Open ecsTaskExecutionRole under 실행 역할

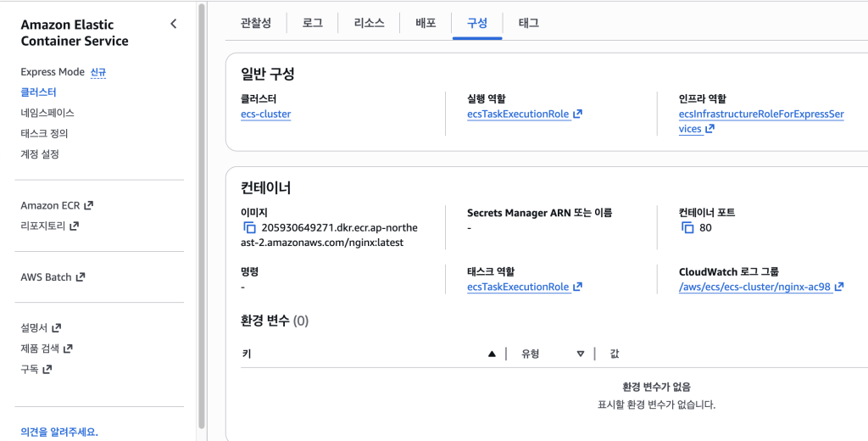pyautogui.click(x=518, y=114)
